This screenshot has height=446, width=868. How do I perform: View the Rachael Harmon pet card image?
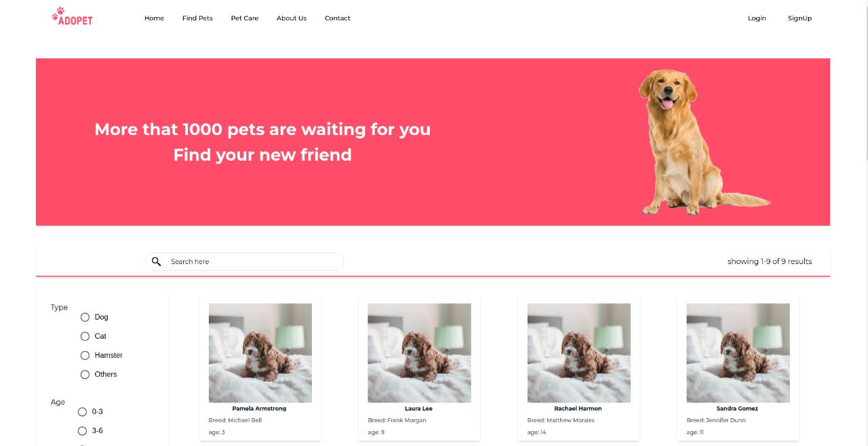click(x=578, y=353)
